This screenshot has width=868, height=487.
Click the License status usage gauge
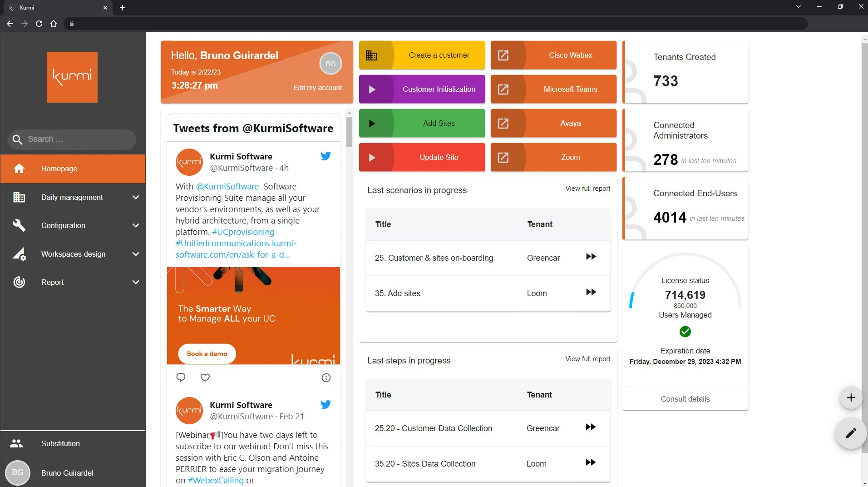(x=685, y=282)
